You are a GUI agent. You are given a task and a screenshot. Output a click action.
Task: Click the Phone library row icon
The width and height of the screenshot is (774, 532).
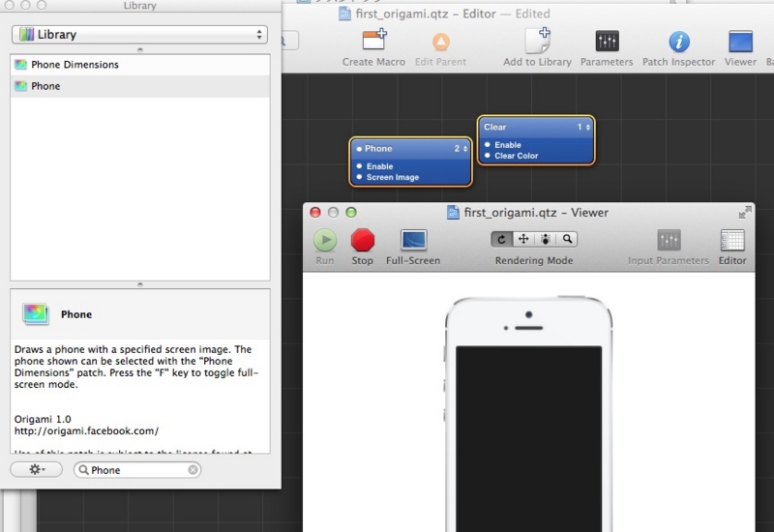pos(20,86)
